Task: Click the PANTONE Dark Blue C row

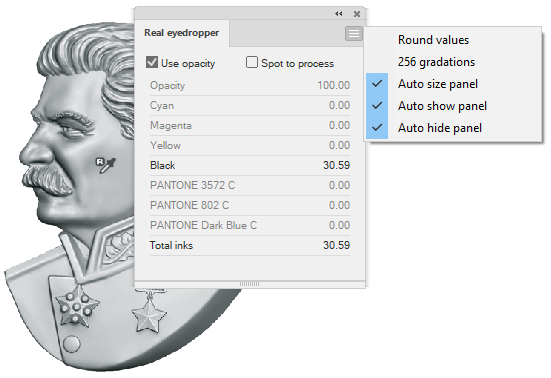Action: 250,226
